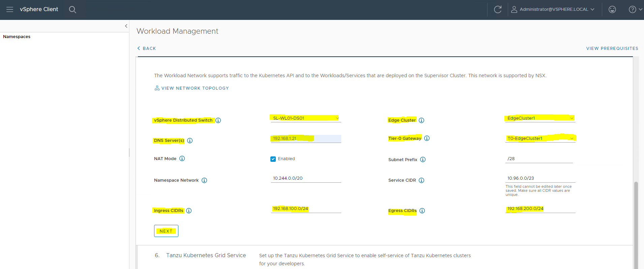Screen dimensions: 644x269
Task: Edit the Ingress CIDRs 192.168.100.0/24 field
Action: pos(306,209)
